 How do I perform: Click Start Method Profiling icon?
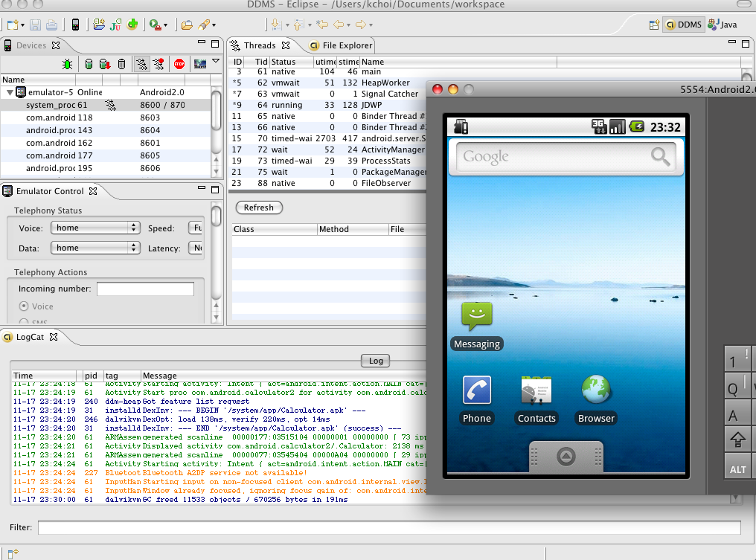(158, 64)
